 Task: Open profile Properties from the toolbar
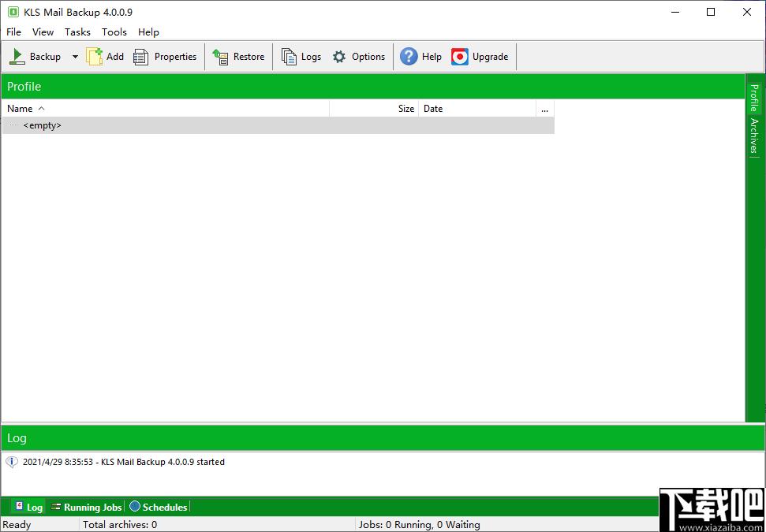pos(165,57)
